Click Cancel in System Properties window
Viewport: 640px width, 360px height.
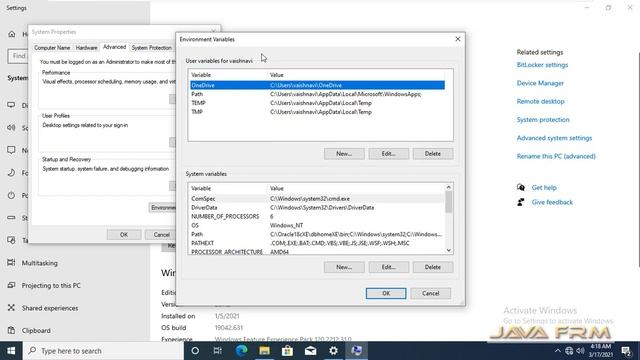pos(161,235)
